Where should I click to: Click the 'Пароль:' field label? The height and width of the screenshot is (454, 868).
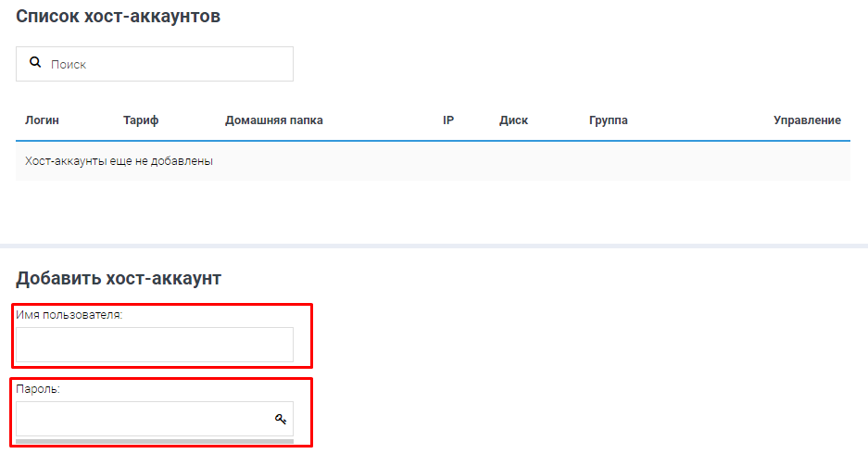coord(38,389)
